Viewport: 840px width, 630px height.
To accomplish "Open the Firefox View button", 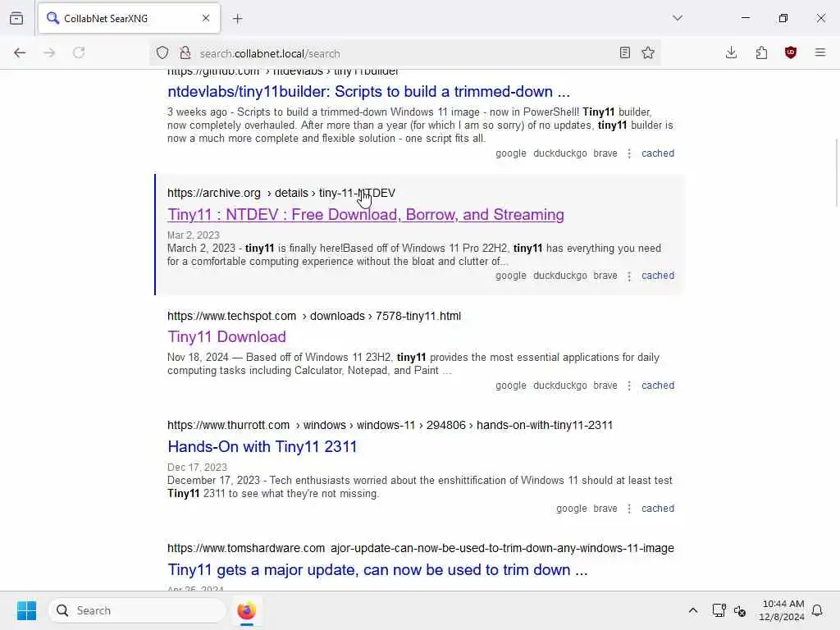I will pyautogui.click(x=16, y=18).
